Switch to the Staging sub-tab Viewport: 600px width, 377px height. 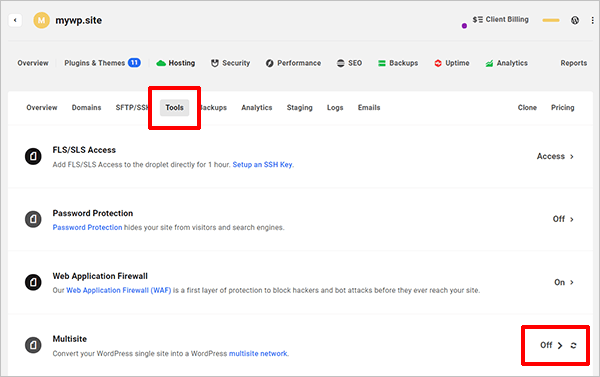click(x=300, y=108)
